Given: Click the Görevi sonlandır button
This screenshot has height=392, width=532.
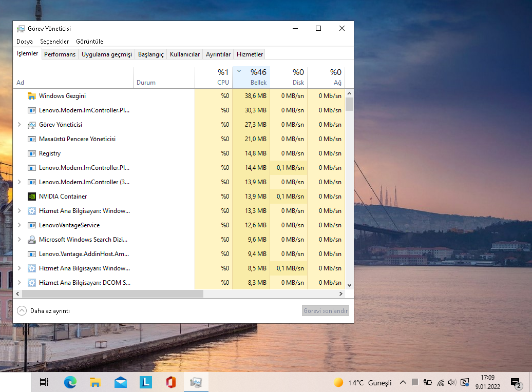Looking at the screenshot, I should pyautogui.click(x=326, y=310).
